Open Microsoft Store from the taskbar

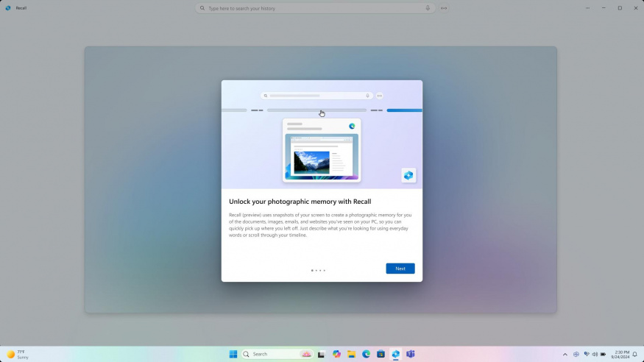coord(381,354)
